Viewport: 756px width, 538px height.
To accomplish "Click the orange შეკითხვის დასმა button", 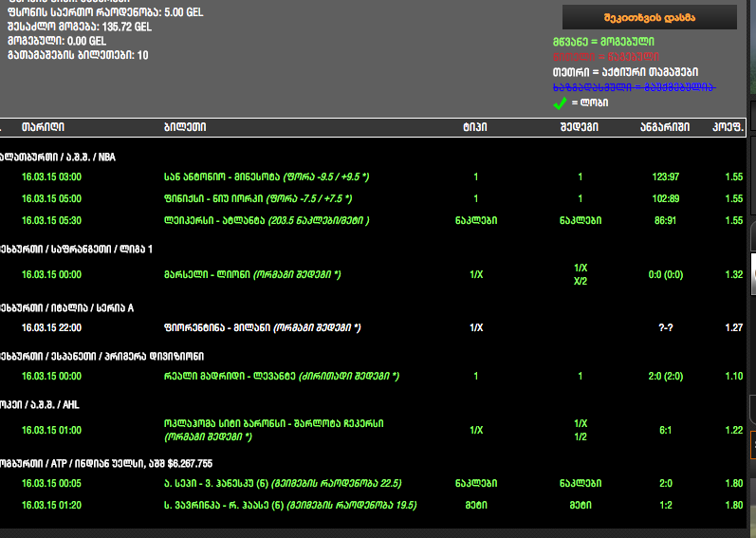I will [650, 18].
